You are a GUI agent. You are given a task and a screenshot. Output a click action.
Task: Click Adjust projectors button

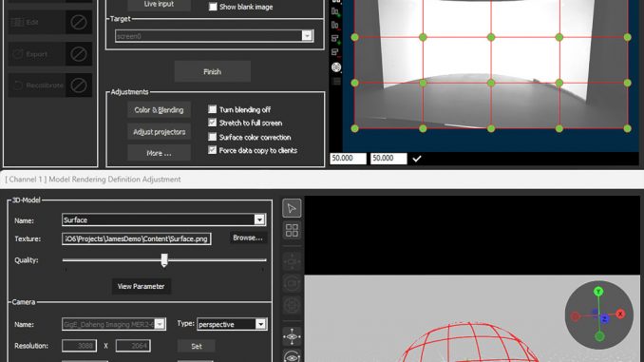(x=159, y=132)
